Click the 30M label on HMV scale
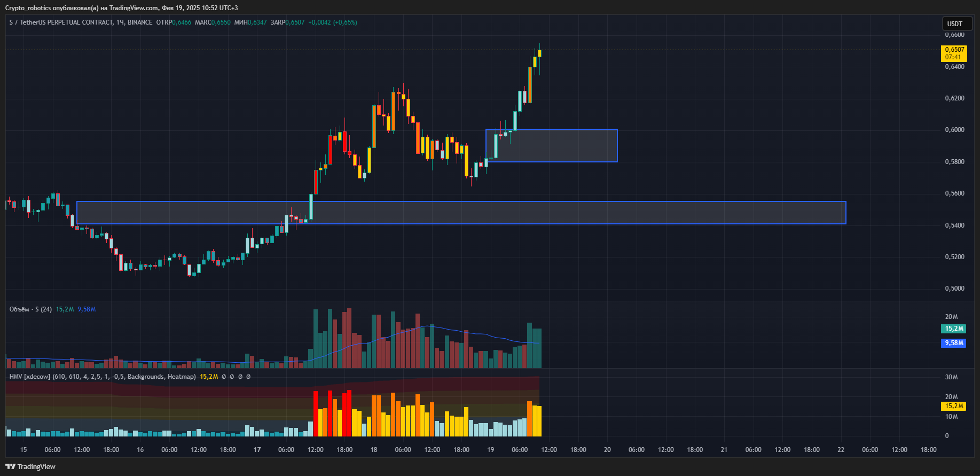Image resolution: width=980 pixels, height=476 pixels. point(951,377)
